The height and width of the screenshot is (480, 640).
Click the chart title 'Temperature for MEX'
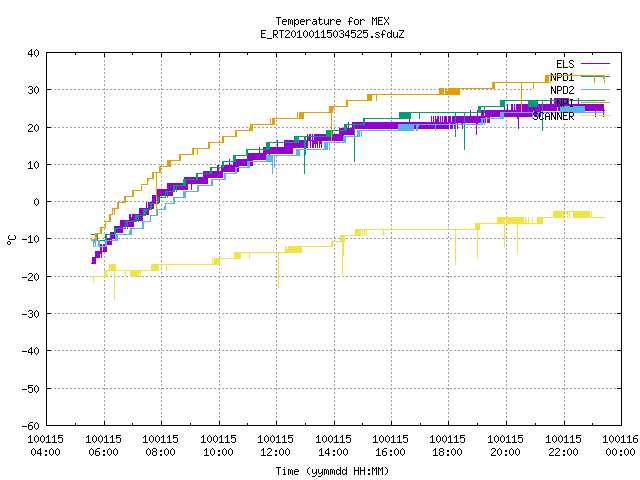332,21
